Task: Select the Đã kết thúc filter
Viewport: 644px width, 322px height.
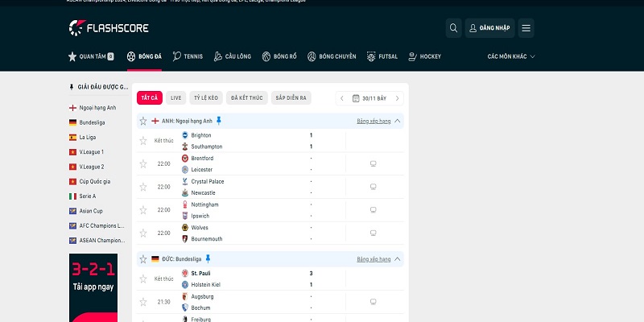Action: (247, 97)
